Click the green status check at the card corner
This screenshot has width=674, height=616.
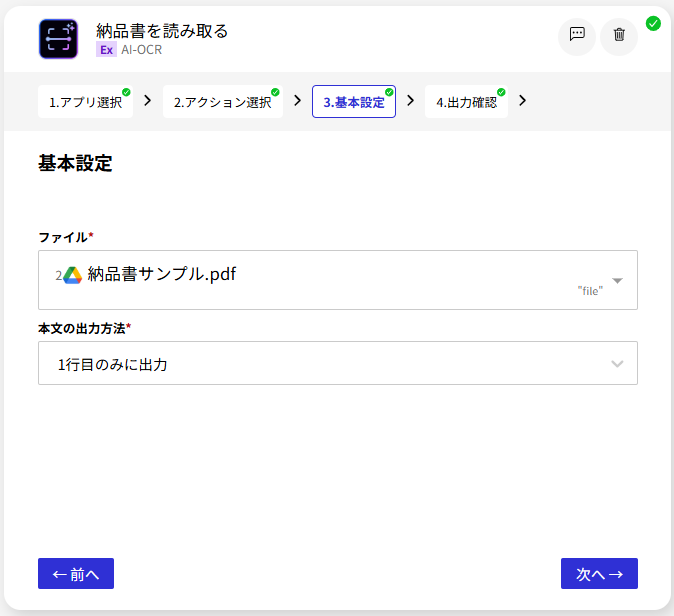[x=653, y=23]
